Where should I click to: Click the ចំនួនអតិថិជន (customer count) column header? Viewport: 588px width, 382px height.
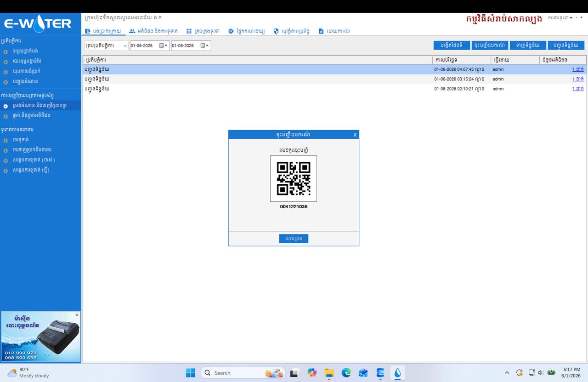tap(563, 60)
